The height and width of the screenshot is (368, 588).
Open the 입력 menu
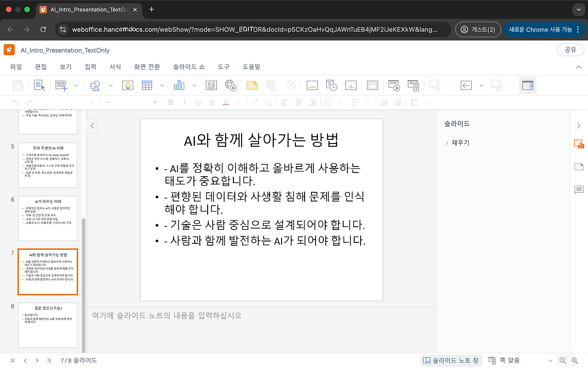point(90,67)
